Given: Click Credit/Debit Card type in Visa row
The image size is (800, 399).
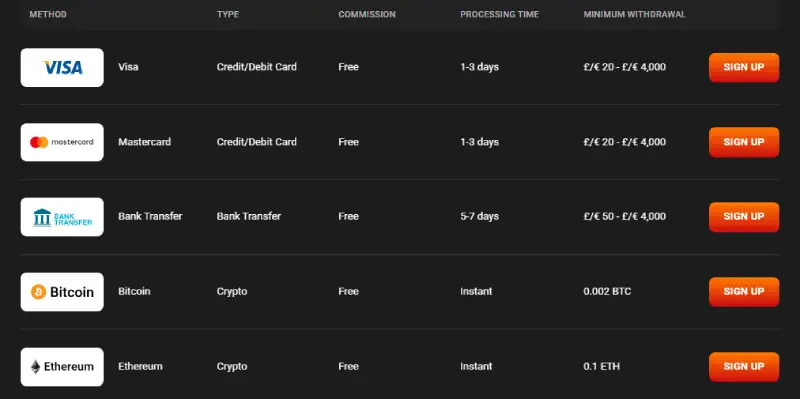Looking at the screenshot, I should coord(257,67).
